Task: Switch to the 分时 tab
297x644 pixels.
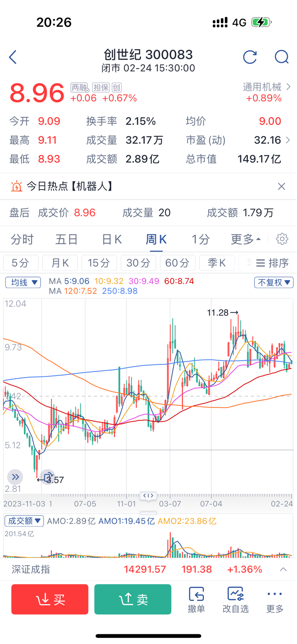Action: 22,239
